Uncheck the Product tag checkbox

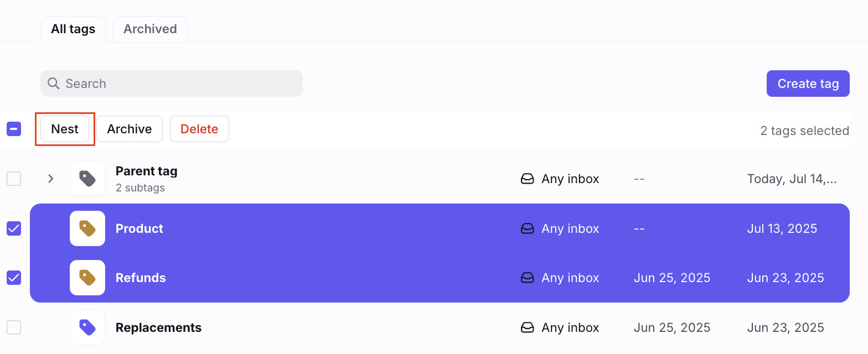(14, 228)
